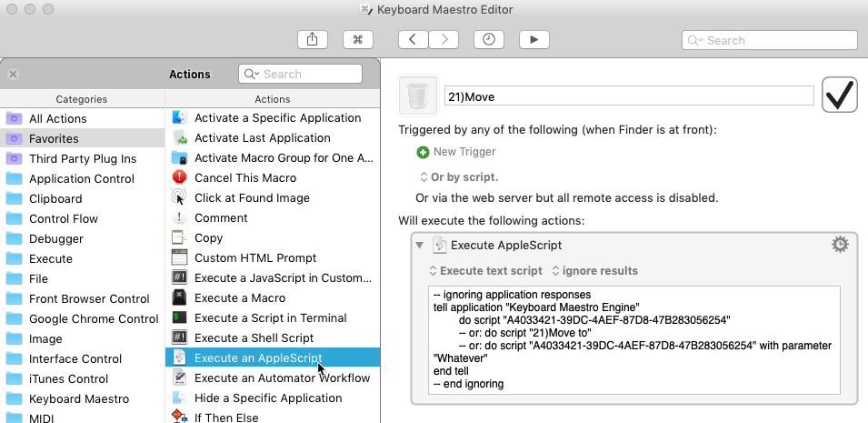Click the macro name field '21)Move'
This screenshot has height=423, width=868.
pyautogui.click(x=629, y=96)
